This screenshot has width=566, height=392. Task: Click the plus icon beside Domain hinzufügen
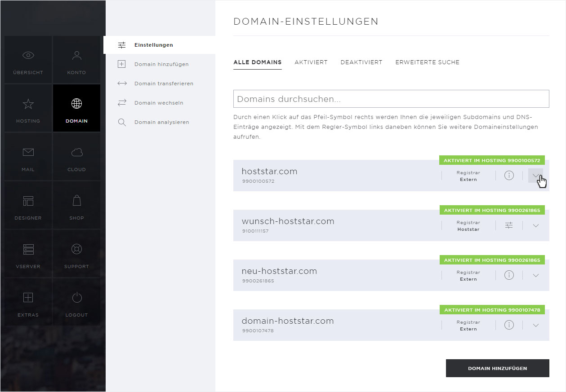pyautogui.click(x=122, y=64)
